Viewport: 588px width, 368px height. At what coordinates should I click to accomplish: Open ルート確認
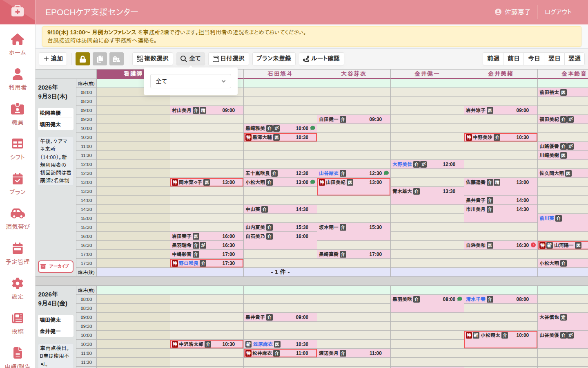(x=321, y=59)
